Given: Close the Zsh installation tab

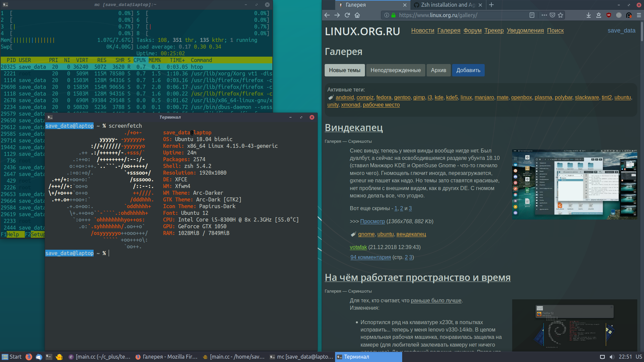Looking at the screenshot, I should click(x=480, y=5).
